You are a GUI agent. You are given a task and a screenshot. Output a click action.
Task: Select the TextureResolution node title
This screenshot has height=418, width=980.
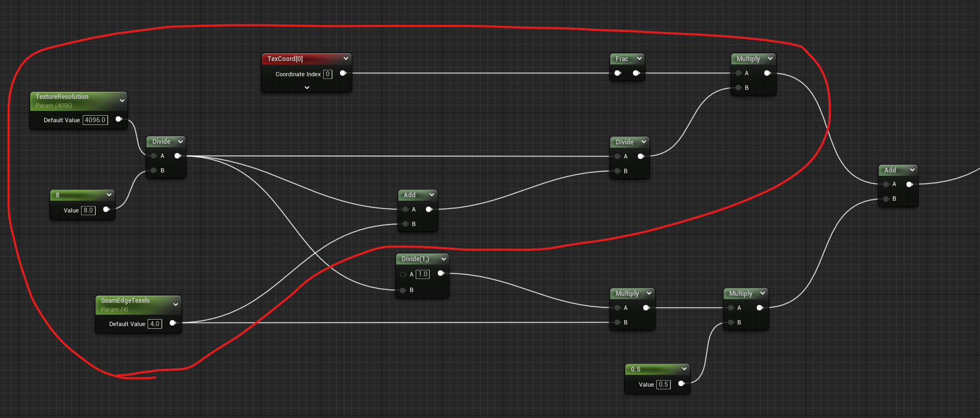pyautogui.click(x=62, y=97)
